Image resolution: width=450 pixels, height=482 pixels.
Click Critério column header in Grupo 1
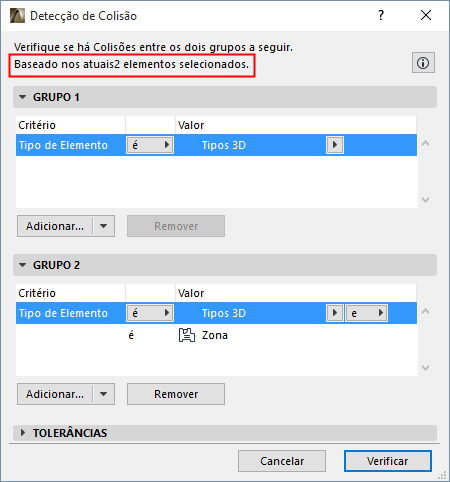pyautogui.click(x=71, y=125)
